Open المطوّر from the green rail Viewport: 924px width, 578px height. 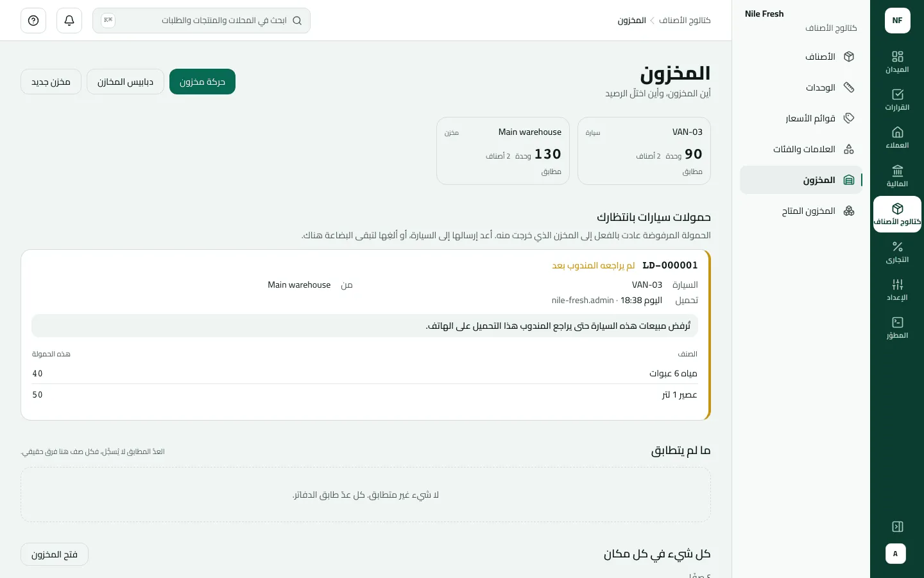coord(897,328)
